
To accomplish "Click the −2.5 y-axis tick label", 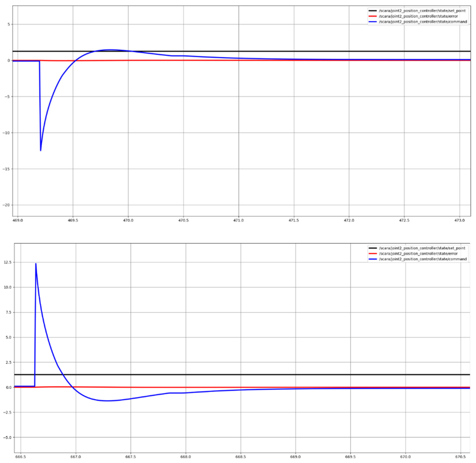I will (7, 412).
